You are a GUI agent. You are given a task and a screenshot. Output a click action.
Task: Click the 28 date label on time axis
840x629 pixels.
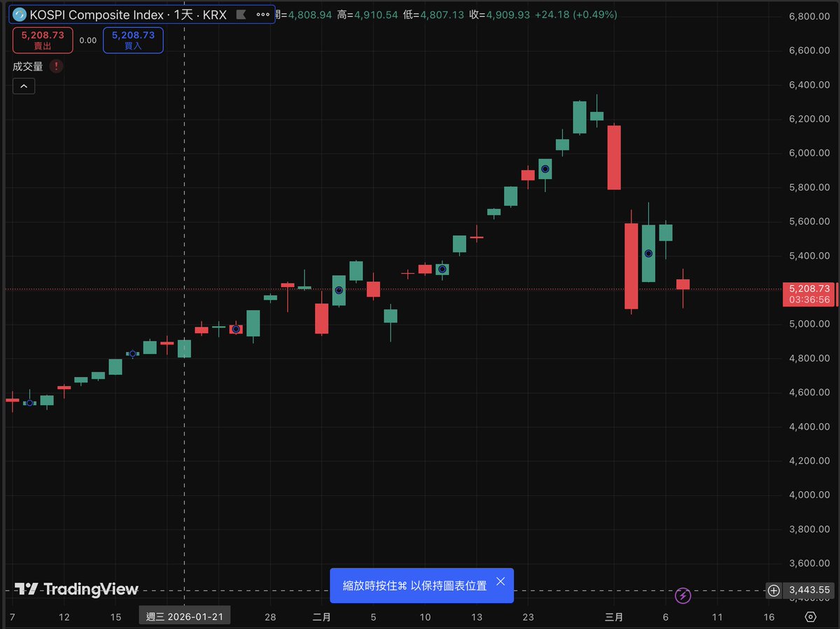270,617
